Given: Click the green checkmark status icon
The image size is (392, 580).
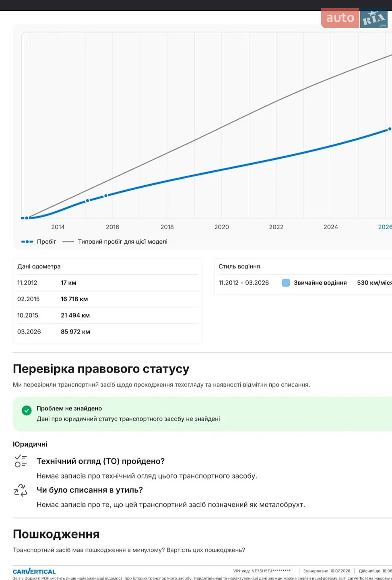Looking at the screenshot, I should (27, 410).
